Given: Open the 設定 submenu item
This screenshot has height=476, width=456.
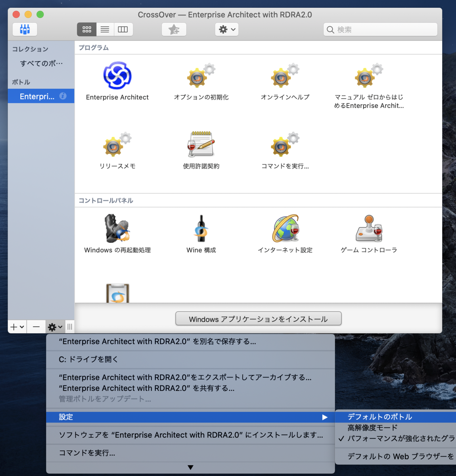Looking at the screenshot, I should click(190, 417).
